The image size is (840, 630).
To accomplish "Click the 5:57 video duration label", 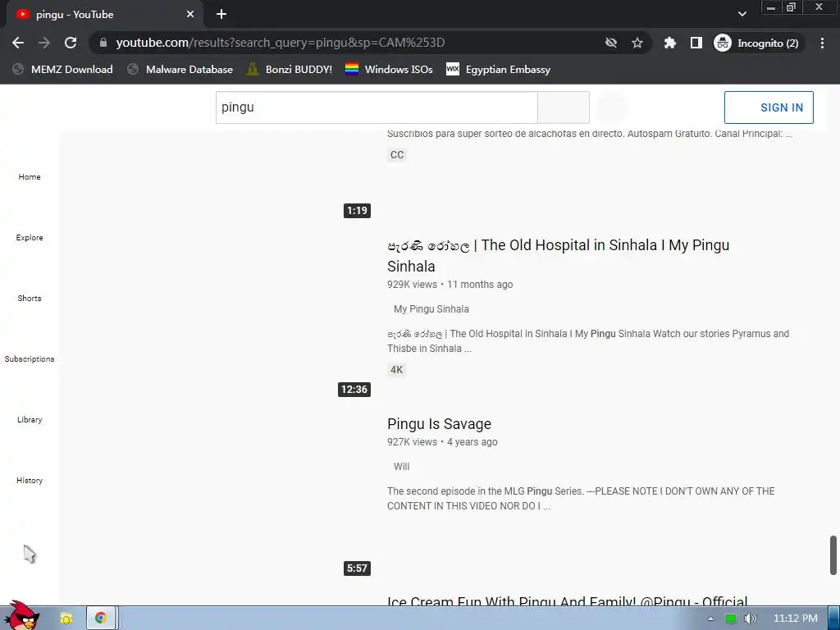I will (x=358, y=568).
